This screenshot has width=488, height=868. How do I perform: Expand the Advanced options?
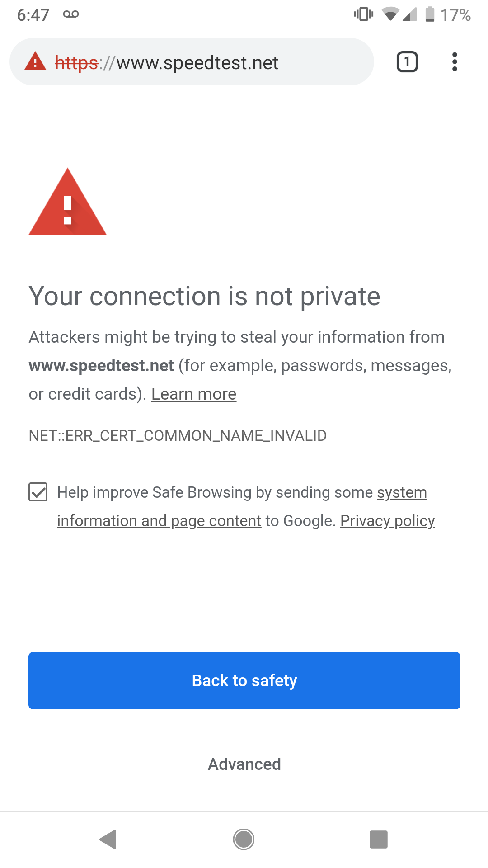click(244, 764)
